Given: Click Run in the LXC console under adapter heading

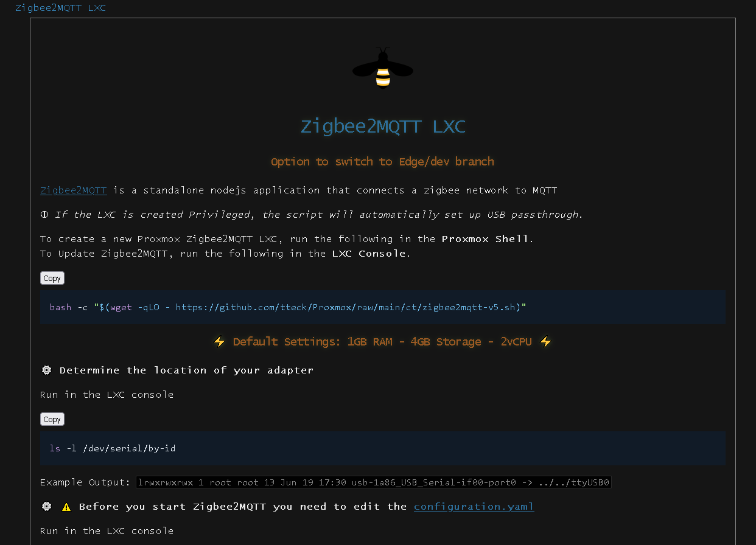Looking at the screenshot, I should [x=107, y=395].
